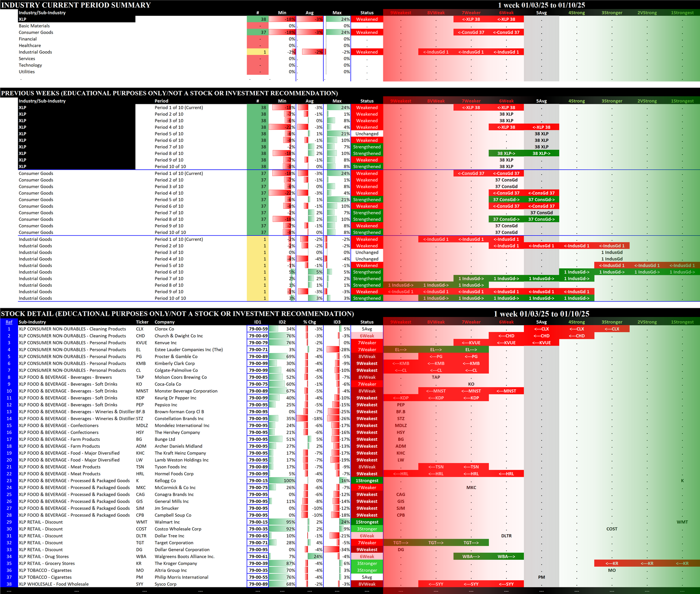
Task: Select the green 1Strongest status cell for Kellogg
Action: pyautogui.click(x=367, y=481)
